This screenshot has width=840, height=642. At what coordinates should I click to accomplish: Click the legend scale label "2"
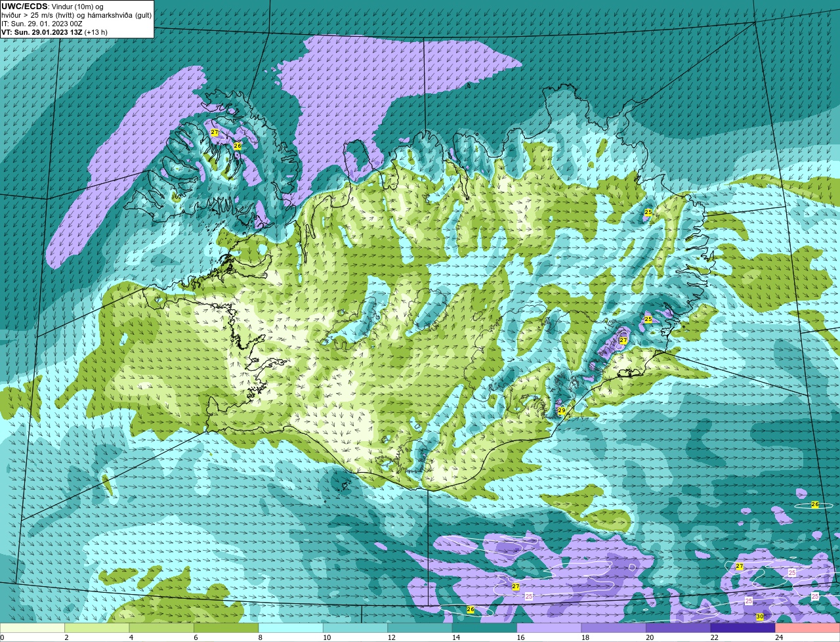coord(66,637)
